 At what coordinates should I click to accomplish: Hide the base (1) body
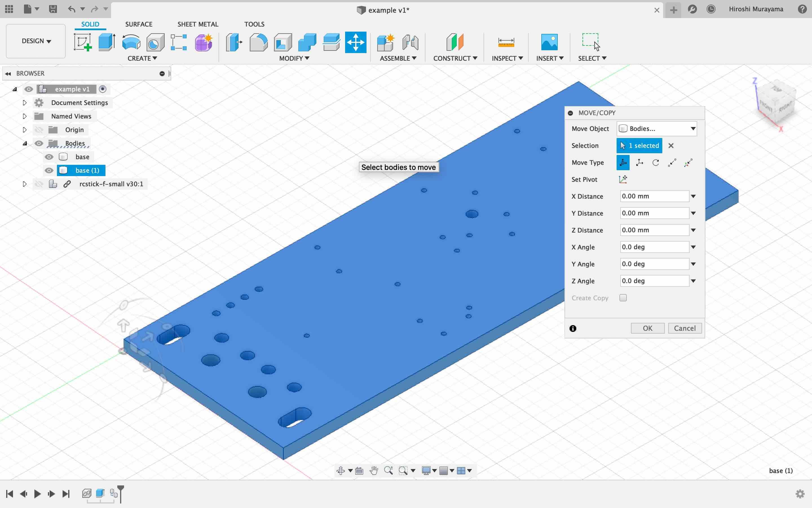(49, 170)
